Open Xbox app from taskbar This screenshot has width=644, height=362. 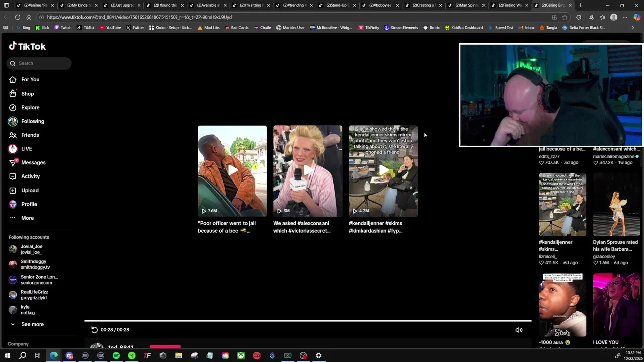coord(241,356)
